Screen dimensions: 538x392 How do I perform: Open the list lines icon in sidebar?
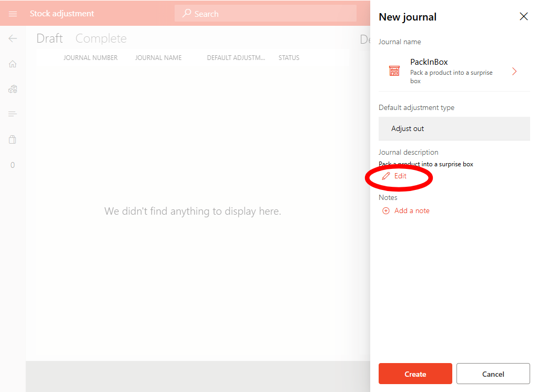click(13, 114)
